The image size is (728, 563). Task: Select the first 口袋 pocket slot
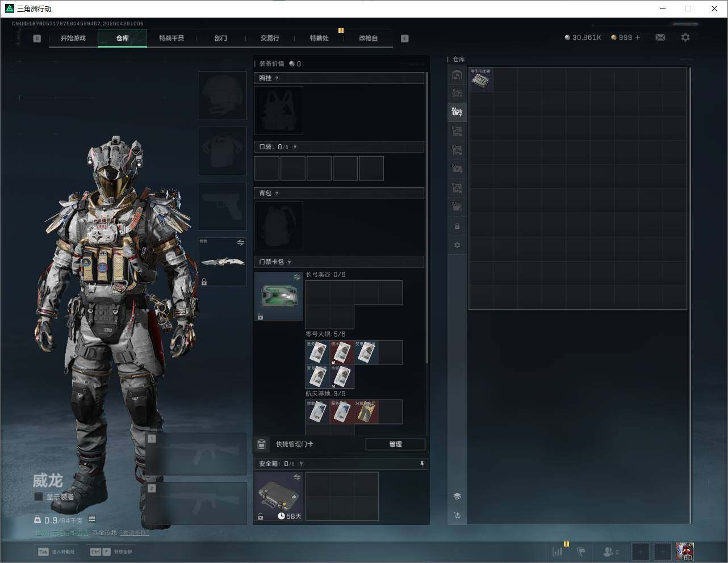click(267, 169)
